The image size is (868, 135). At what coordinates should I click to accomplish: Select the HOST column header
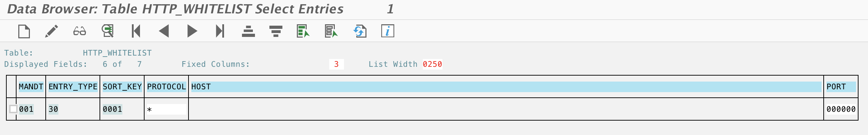(506, 87)
